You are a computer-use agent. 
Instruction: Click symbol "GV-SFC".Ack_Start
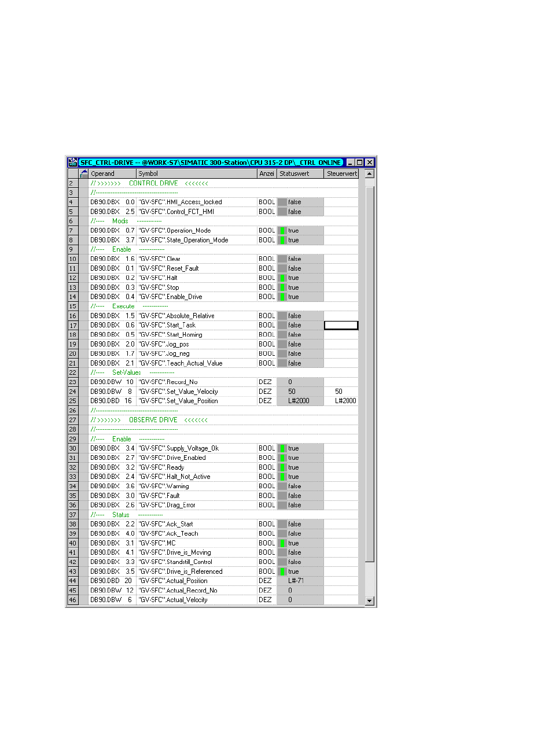point(166,524)
